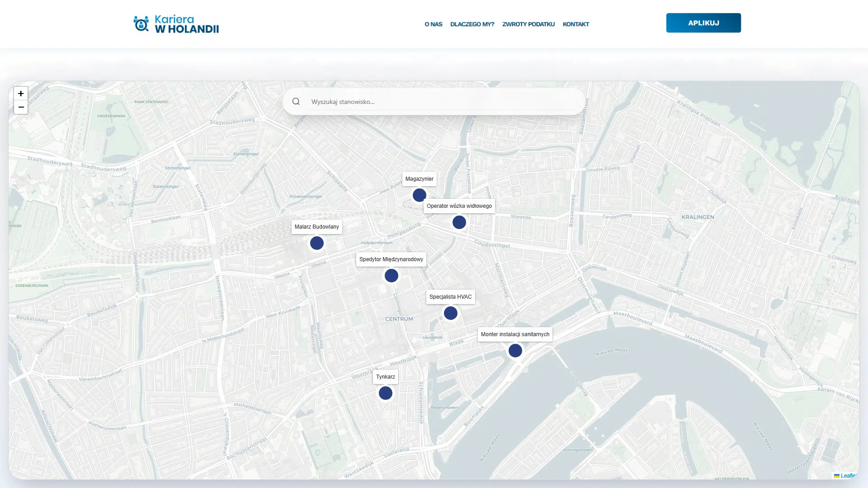Select the Monter instalacji sanitarnych marker dot

515,351
